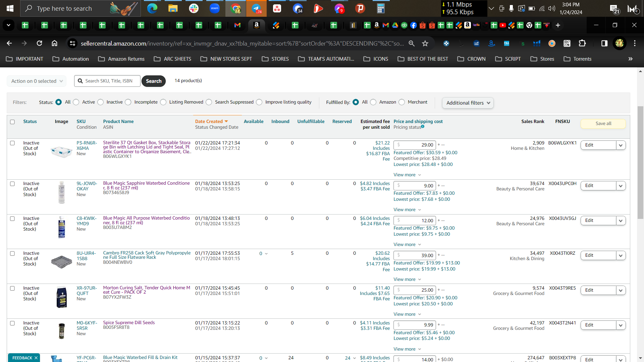The height and width of the screenshot is (362, 644).
Task: Open the Cambro Flatware Rack product thumbnail
Action: point(61,262)
